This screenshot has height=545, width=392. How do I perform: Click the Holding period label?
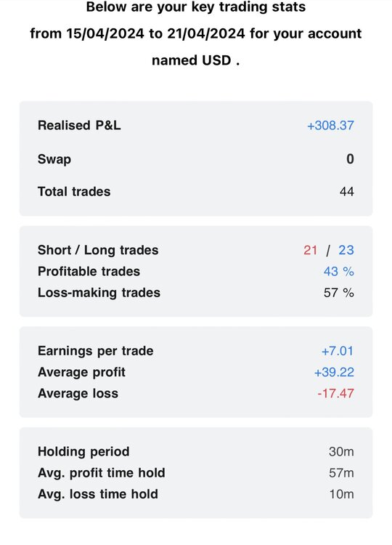pyautogui.click(x=83, y=452)
